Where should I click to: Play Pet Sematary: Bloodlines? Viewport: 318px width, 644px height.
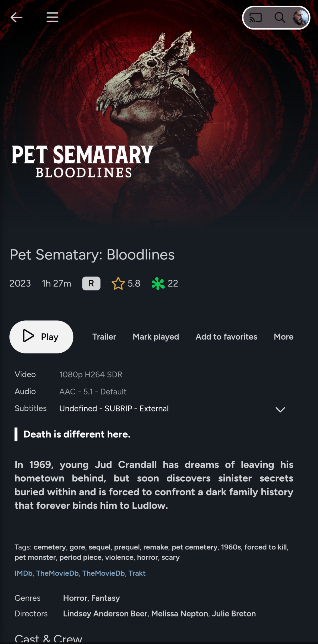click(x=41, y=336)
